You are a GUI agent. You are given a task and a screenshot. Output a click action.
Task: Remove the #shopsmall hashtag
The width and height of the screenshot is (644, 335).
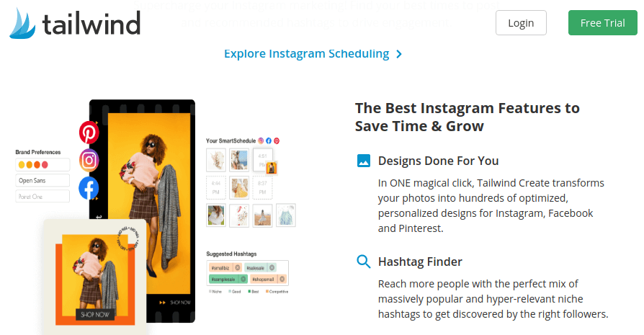pyautogui.click(x=282, y=280)
